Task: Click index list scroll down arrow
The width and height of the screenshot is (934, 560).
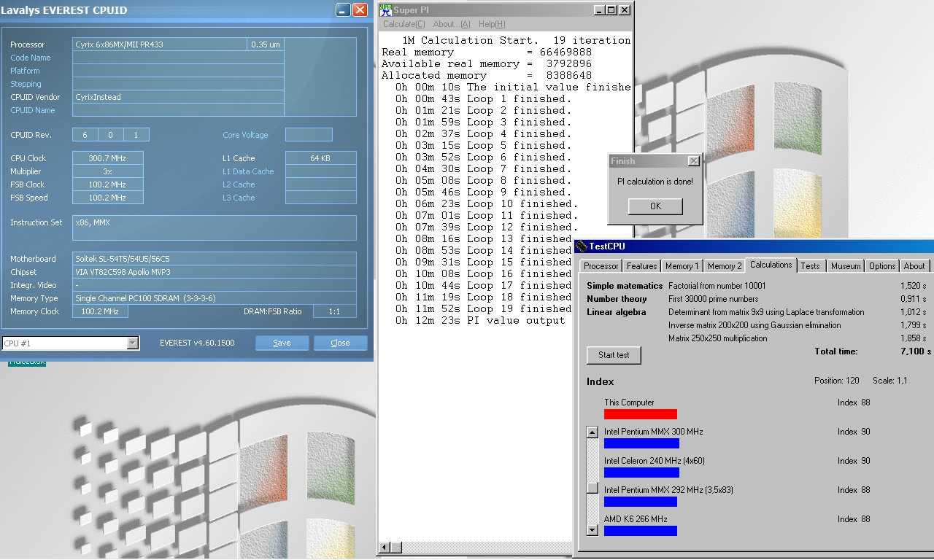Action: coord(593,530)
